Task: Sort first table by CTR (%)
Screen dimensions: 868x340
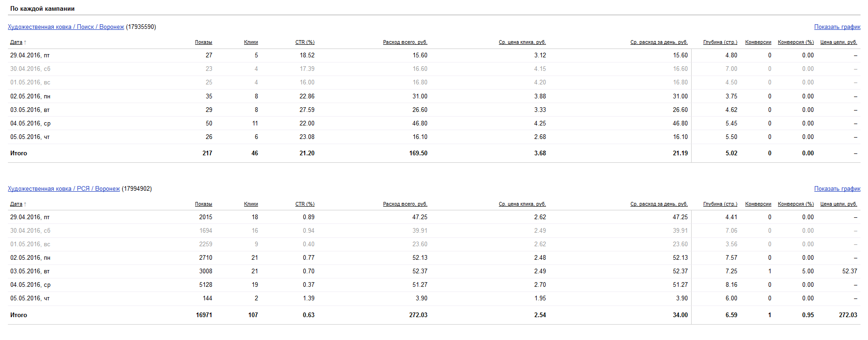Action: [x=305, y=42]
